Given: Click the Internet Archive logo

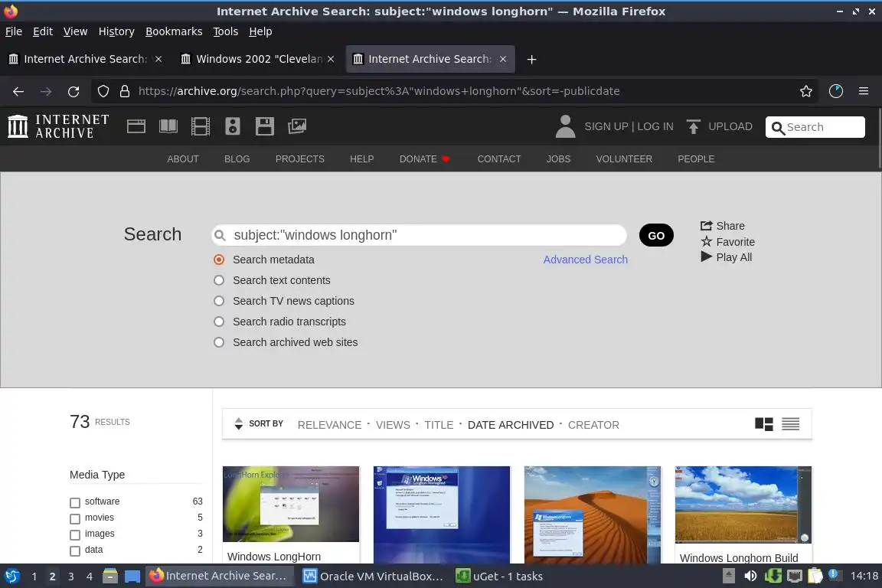Looking at the screenshot, I should click(58, 126).
